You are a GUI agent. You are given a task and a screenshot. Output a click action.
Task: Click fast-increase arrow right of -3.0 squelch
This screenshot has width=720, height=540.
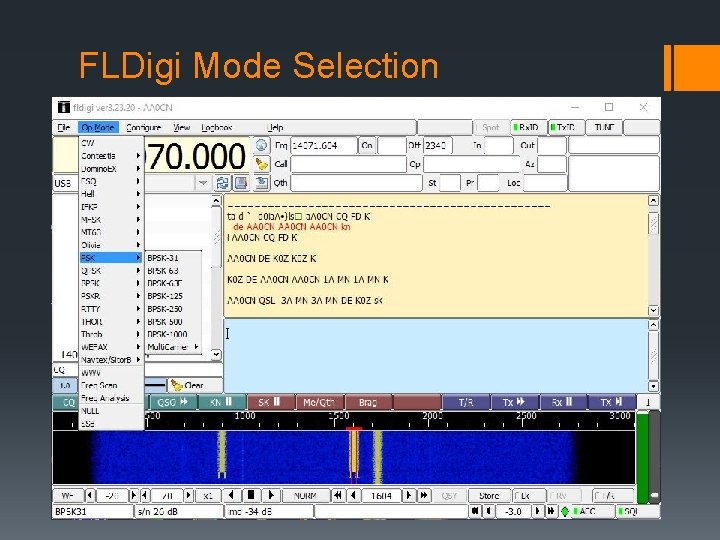tap(551, 511)
